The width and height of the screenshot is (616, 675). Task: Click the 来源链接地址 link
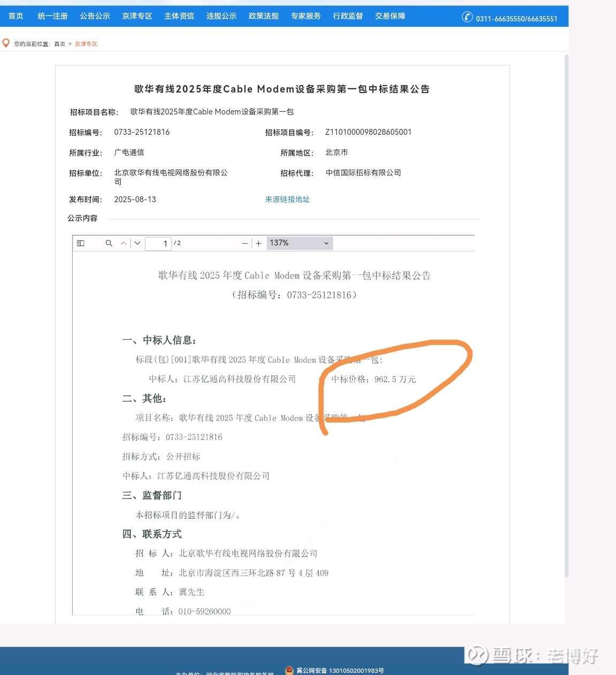pyautogui.click(x=288, y=200)
